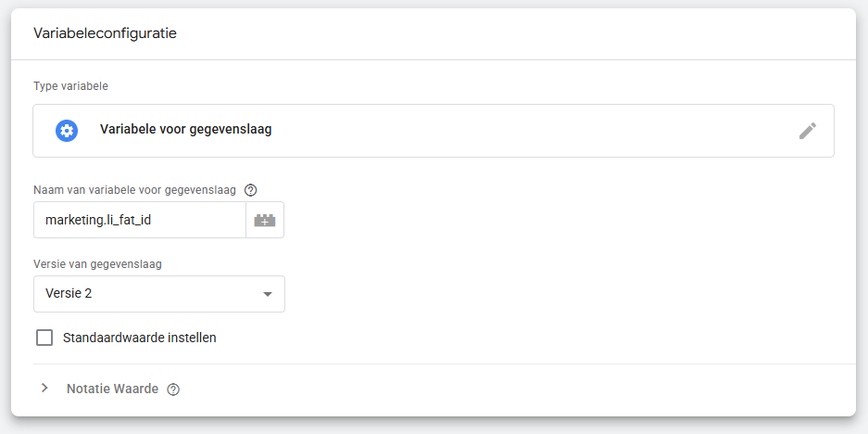Click the blue gear variable type icon

click(67, 131)
